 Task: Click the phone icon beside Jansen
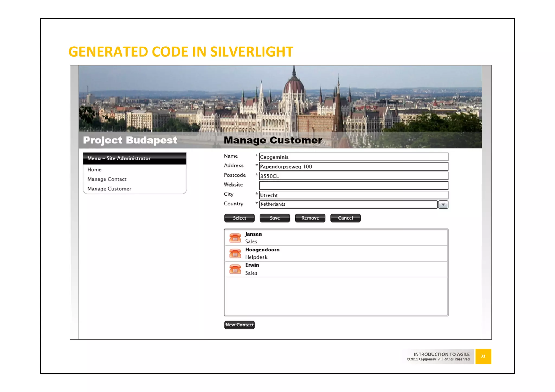coord(235,238)
